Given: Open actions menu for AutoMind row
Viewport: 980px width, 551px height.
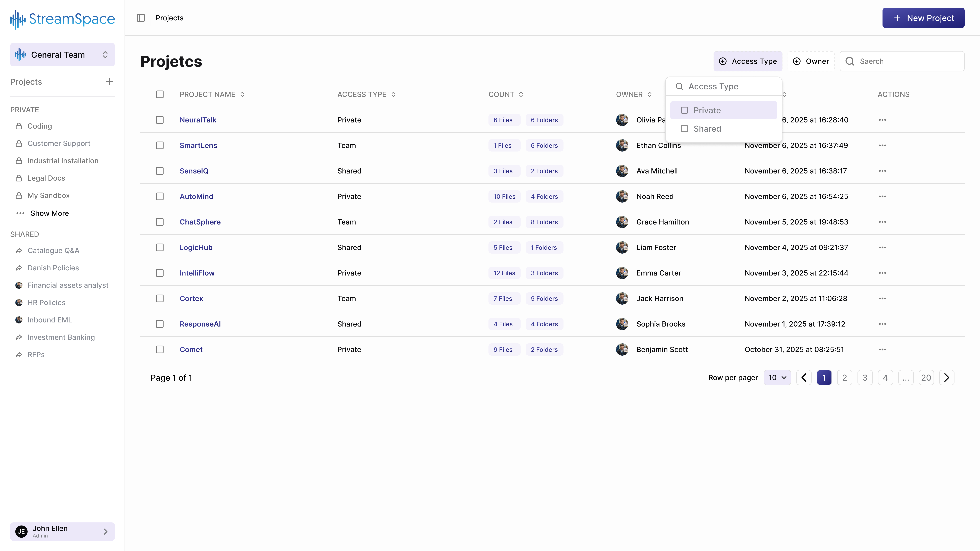Looking at the screenshot, I should [882, 196].
